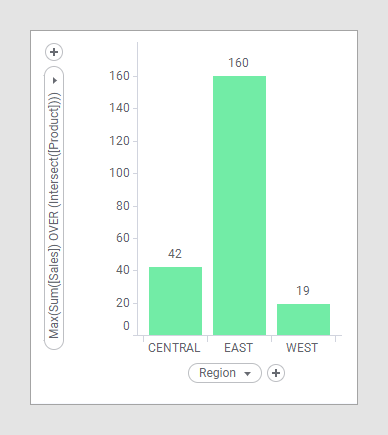Screen dimensions: 388x435
Task: Select the 20 tick on value axis
Action: pyautogui.click(x=123, y=303)
